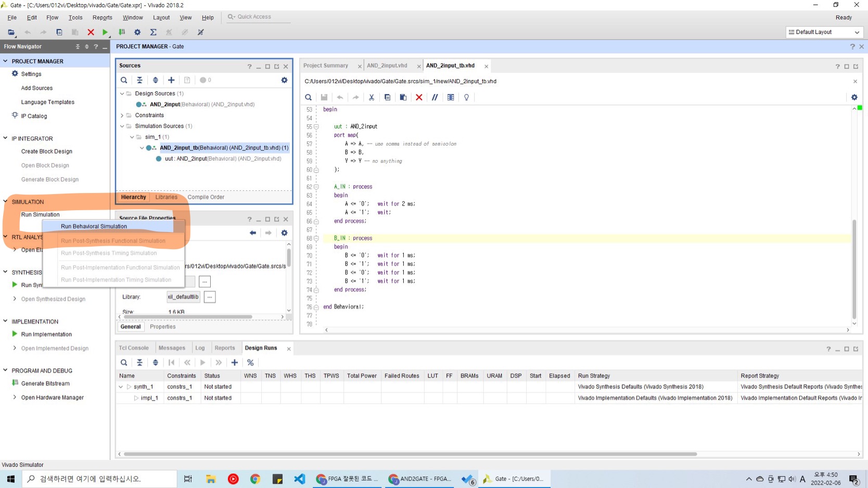The height and width of the screenshot is (488, 868).
Task: Switch to the Tcl Console tab
Action: tap(134, 348)
